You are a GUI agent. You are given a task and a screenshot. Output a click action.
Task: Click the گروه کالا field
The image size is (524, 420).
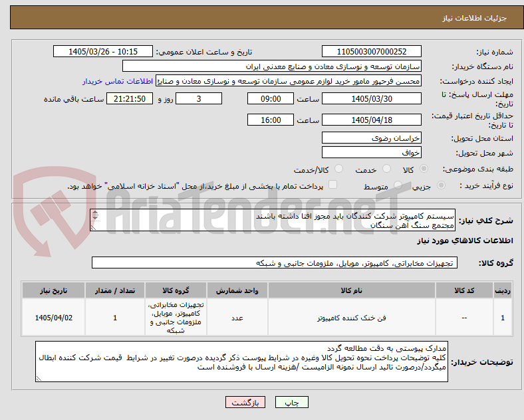[x=275, y=262]
